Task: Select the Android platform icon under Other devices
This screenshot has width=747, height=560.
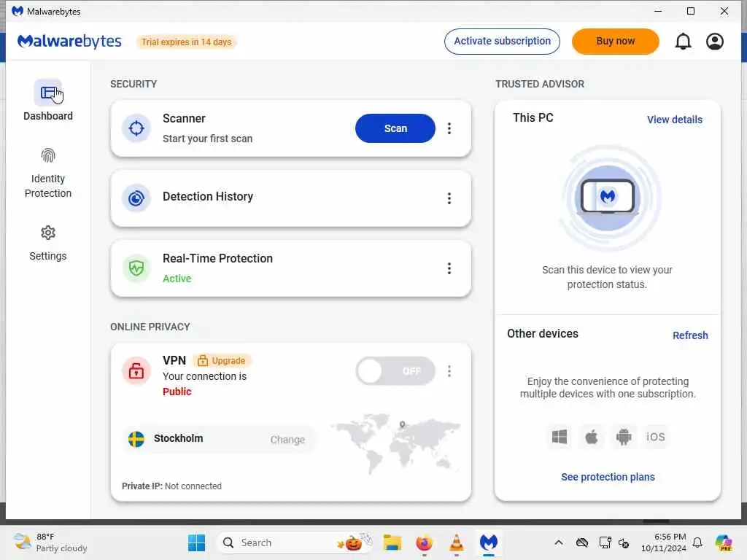Action: point(623,437)
